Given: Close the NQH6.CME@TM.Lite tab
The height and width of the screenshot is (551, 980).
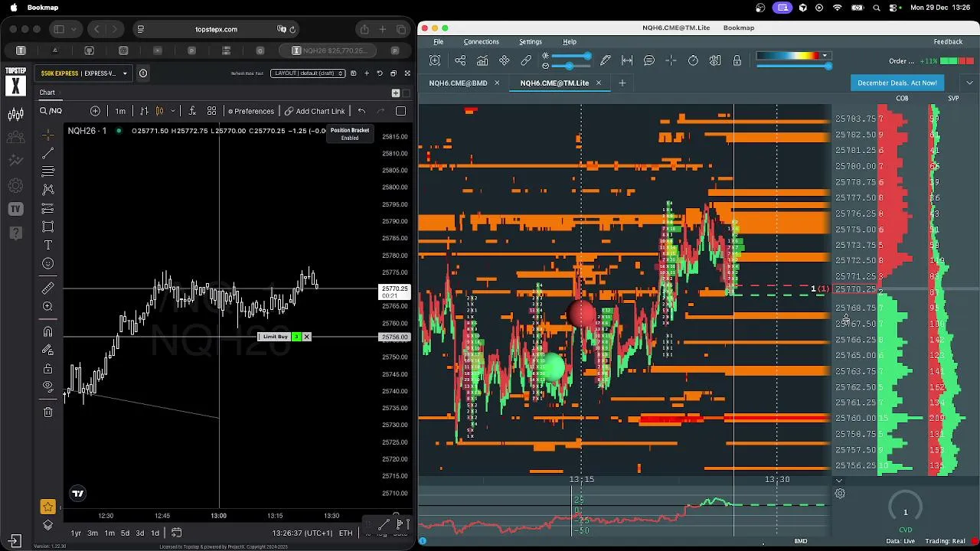Looking at the screenshot, I should coord(599,83).
